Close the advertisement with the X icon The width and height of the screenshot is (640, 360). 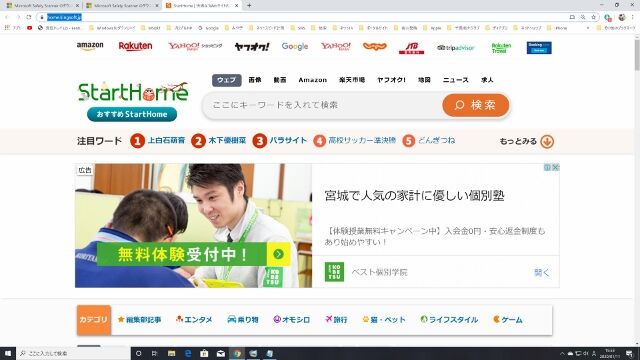[556, 167]
